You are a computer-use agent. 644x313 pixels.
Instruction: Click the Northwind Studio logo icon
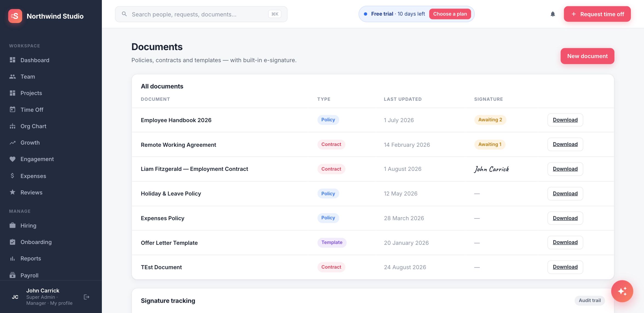tap(15, 16)
